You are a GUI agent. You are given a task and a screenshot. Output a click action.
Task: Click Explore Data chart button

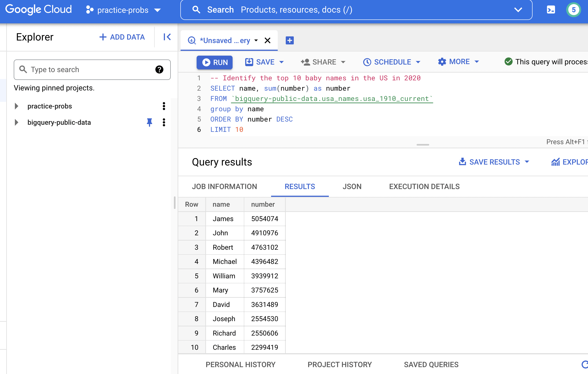pyautogui.click(x=569, y=162)
